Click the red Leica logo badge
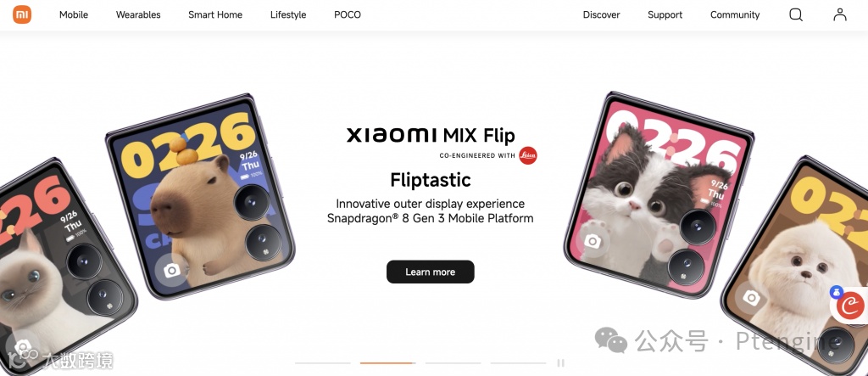The width and height of the screenshot is (868, 376). (x=528, y=155)
